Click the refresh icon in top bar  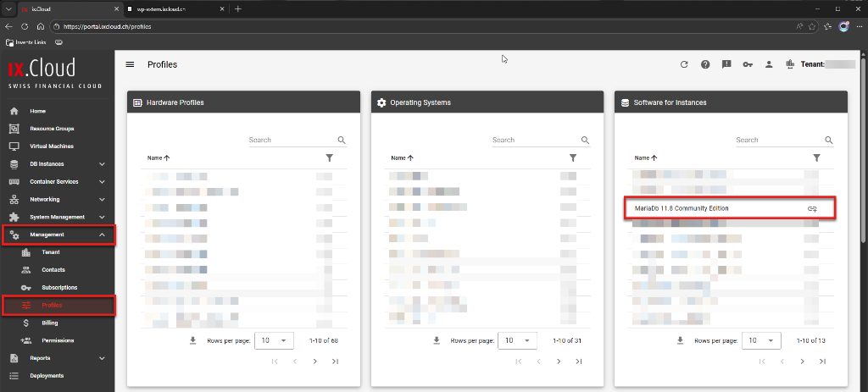684,64
